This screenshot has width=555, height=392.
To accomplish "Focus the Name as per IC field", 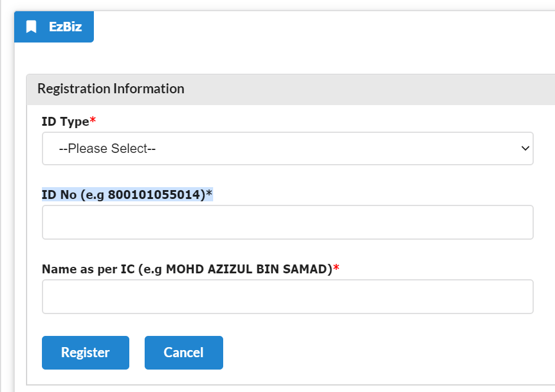I will tap(288, 296).
